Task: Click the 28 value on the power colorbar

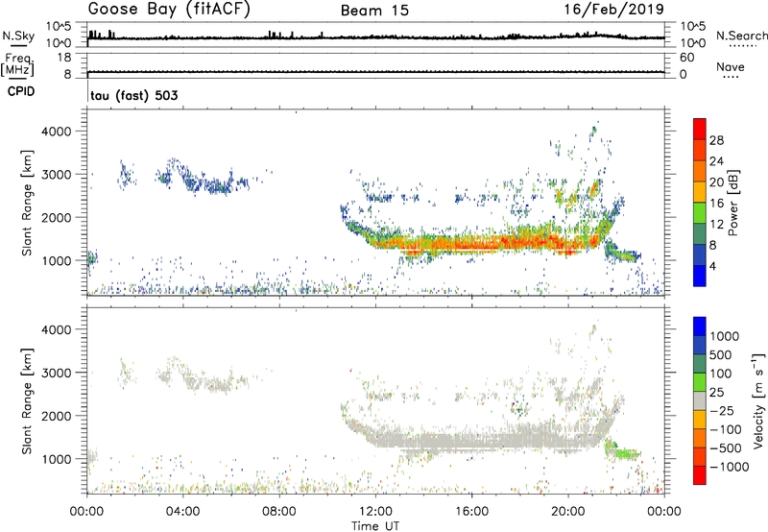Action: (716, 140)
